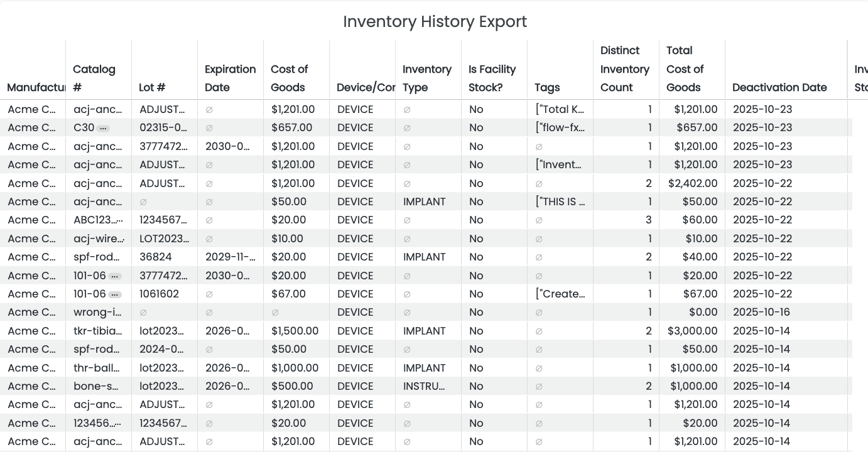The image size is (868, 462).
Task: Click the tkr-tibia catalog number cell
Action: click(x=97, y=331)
